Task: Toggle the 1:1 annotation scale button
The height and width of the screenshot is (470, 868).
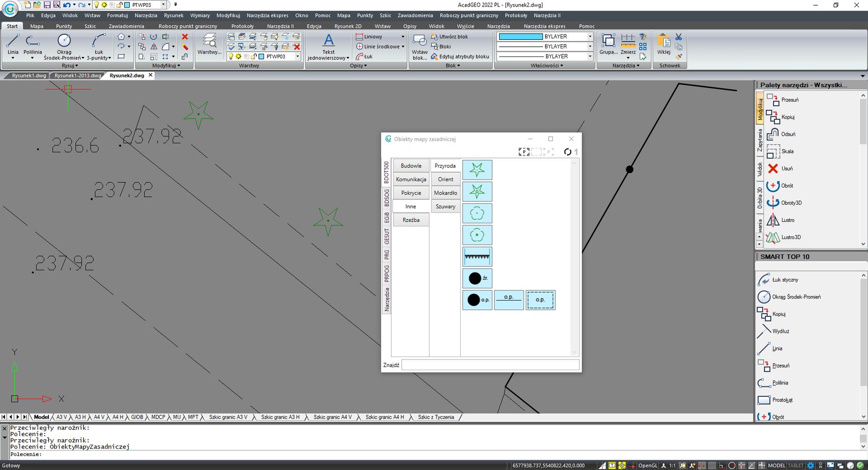Action: click(x=672, y=465)
